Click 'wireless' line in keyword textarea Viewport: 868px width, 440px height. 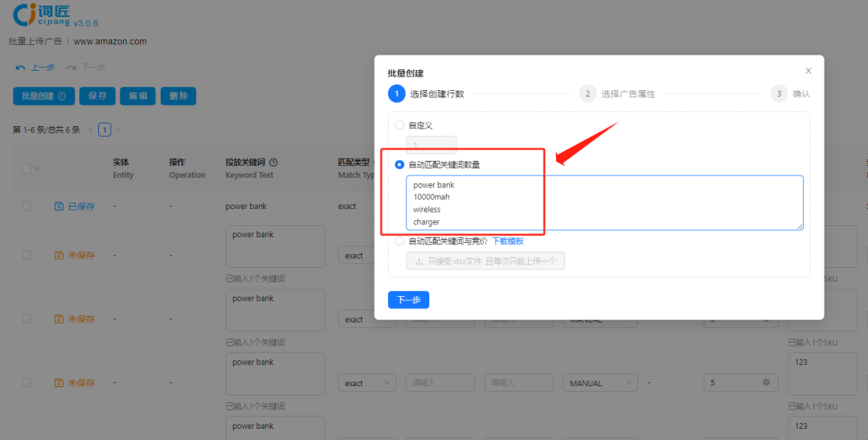[427, 209]
